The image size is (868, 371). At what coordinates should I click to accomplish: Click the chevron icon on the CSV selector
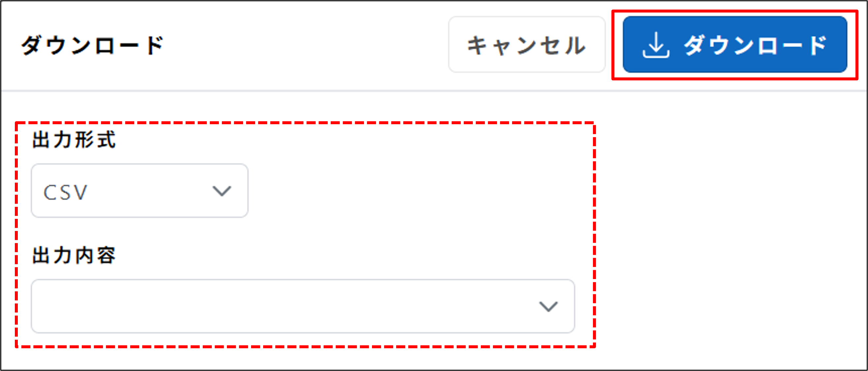[x=221, y=190]
